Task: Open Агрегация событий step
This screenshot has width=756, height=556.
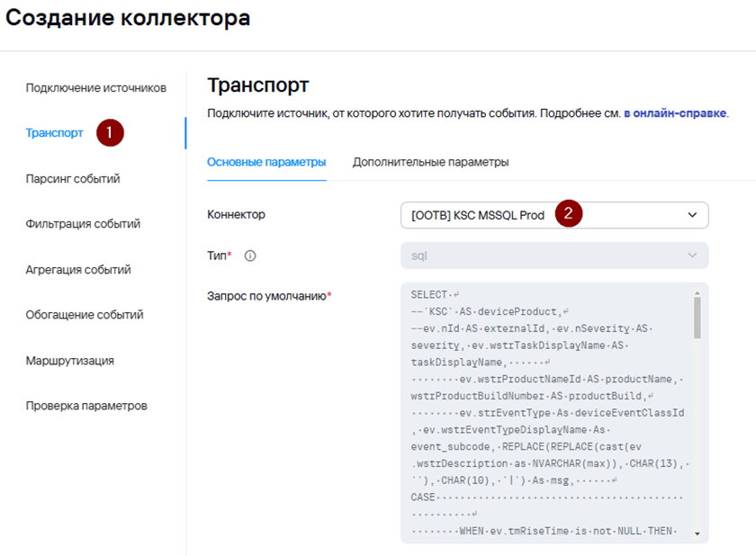Action: pos(78,269)
